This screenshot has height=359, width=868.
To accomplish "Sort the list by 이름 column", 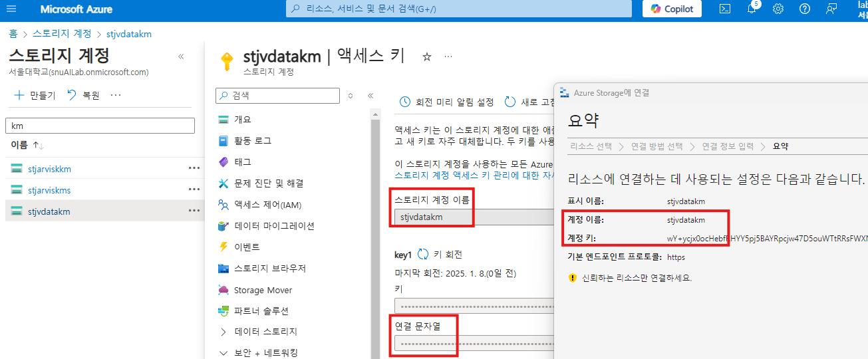I will (x=27, y=145).
